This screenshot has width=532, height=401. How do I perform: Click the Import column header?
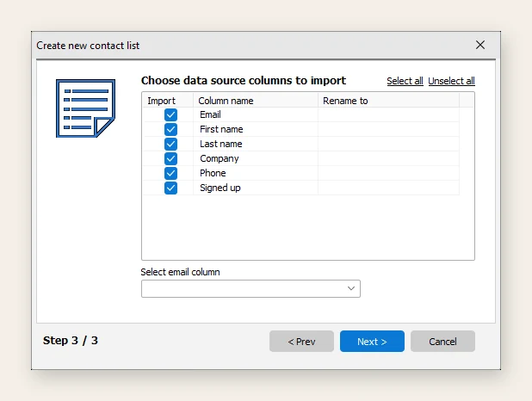pyautogui.click(x=168, y=101)
